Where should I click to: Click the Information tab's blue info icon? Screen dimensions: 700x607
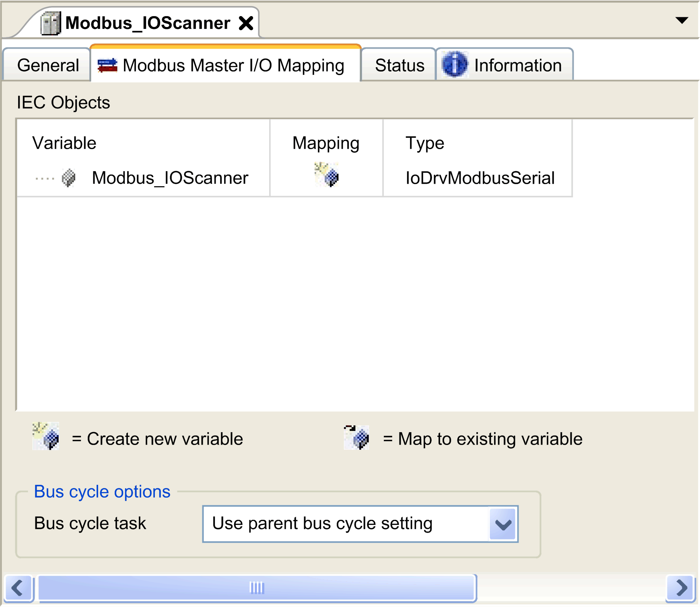455,64
